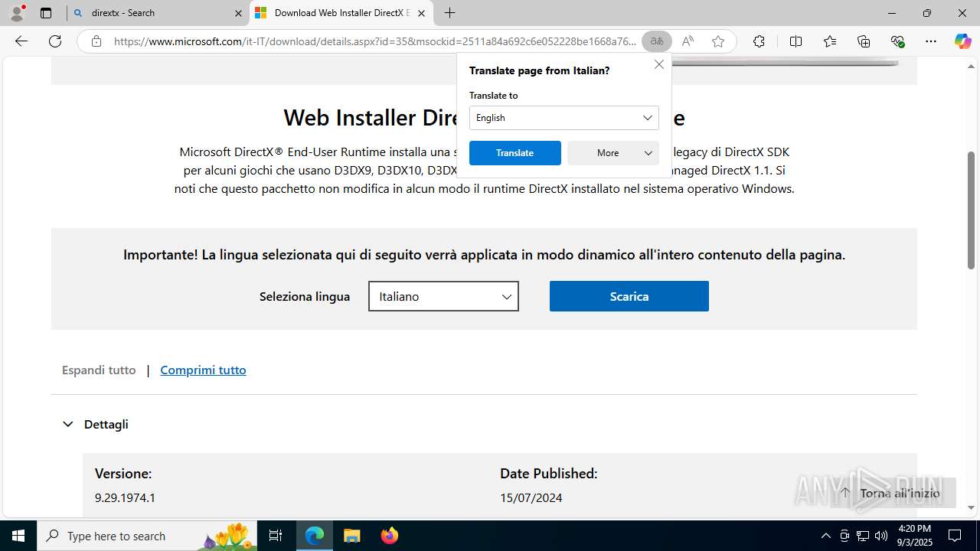Screen dimensions: 980x551
Task: Open the Copilot icon
Action: click(962, 41)
